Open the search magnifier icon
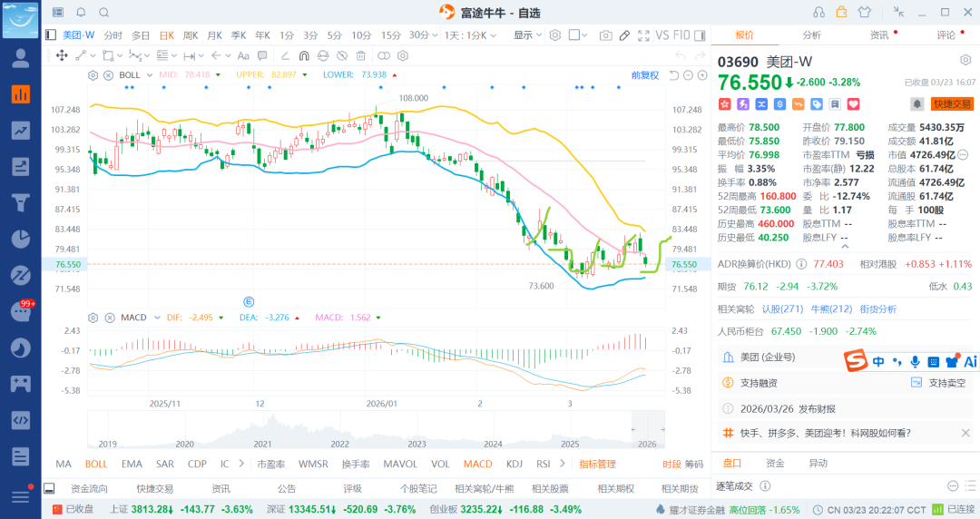Viewport: 980px width, 519px height. click(x=103, y=13)
